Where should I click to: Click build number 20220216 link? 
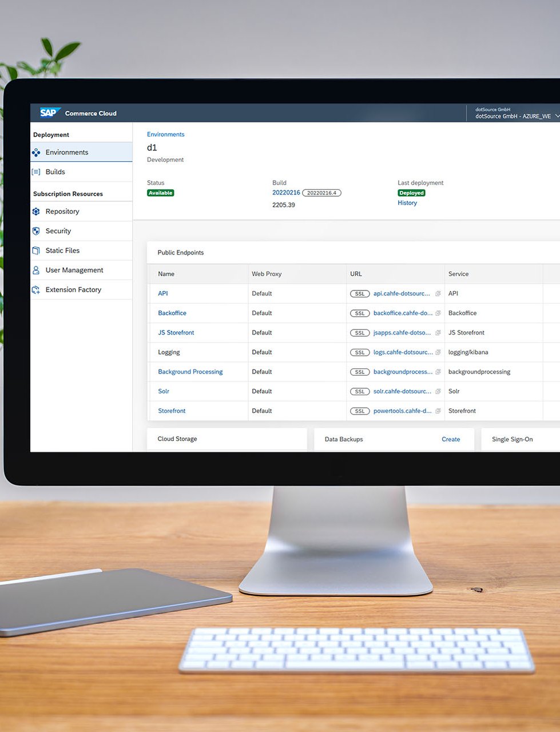(286, 193)
